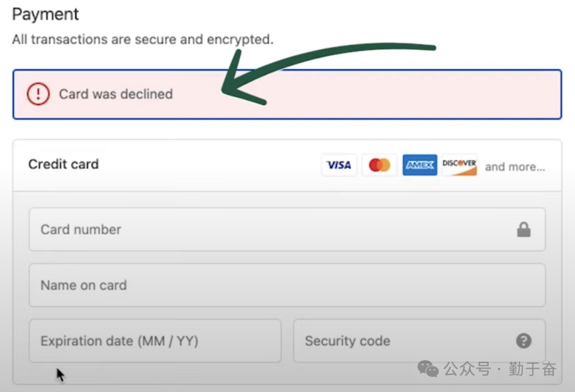575x392 pixels.
Task: Select the Credit card label
Action: point(63,164)
